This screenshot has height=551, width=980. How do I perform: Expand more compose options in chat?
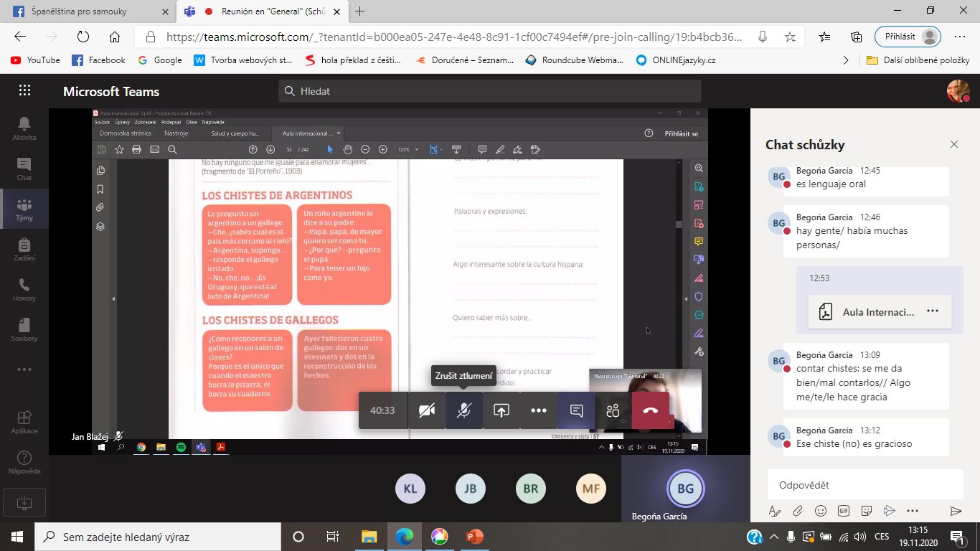pos(913,511)
